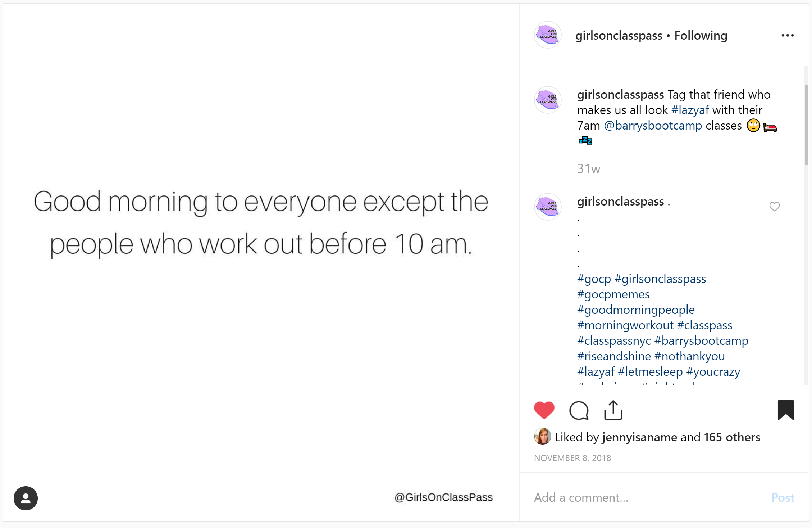
Task: Click the Following button in header
Action: [701, 35]
